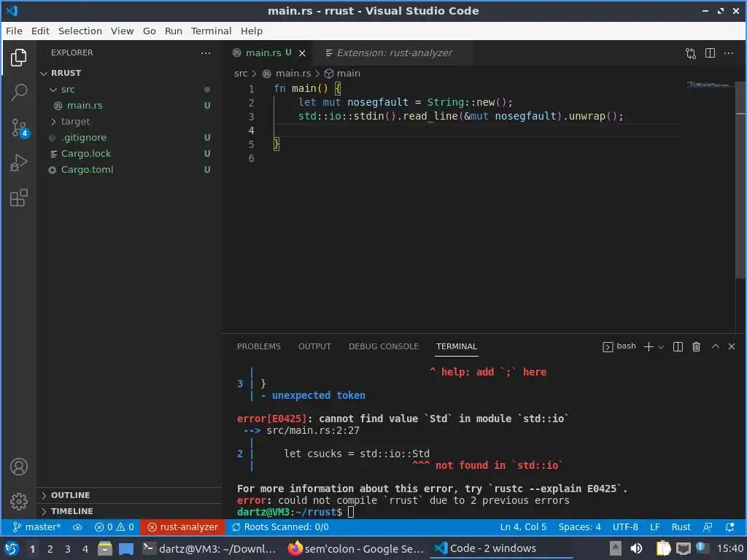
Task: Click the Open Changes compare icon
Action: [x=691, y=53]
